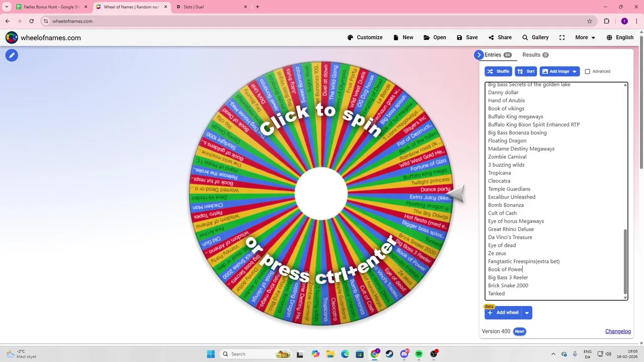This screenshot has width=644, height=362.
Task: Click the entries list scrollbar thumb
Action: [x=625, y=261]
